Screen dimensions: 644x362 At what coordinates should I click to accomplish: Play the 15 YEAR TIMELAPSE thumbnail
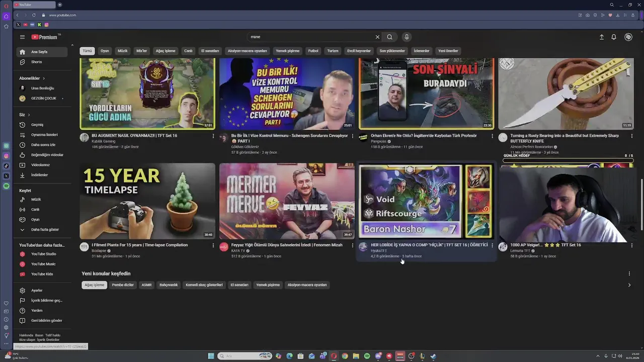point(147,201)
